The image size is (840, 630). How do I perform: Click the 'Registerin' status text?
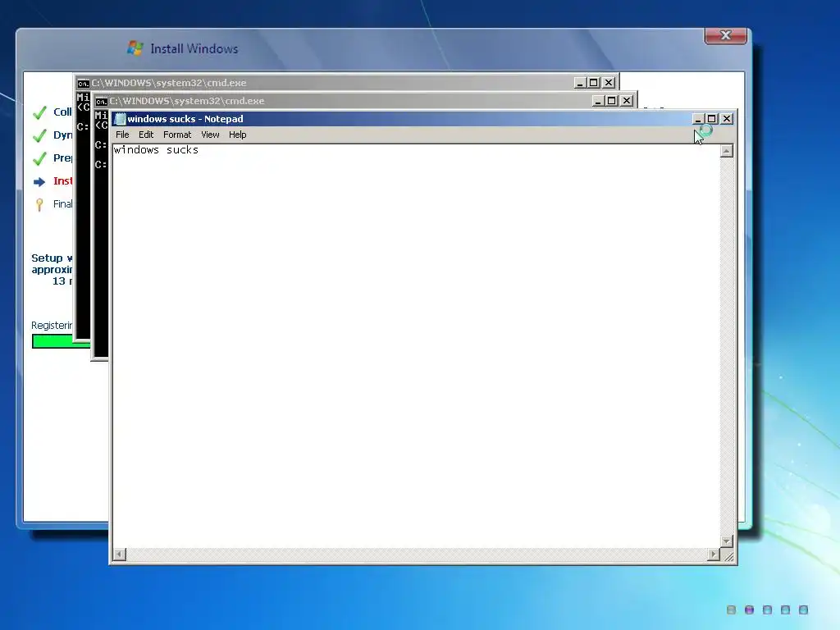52,325
